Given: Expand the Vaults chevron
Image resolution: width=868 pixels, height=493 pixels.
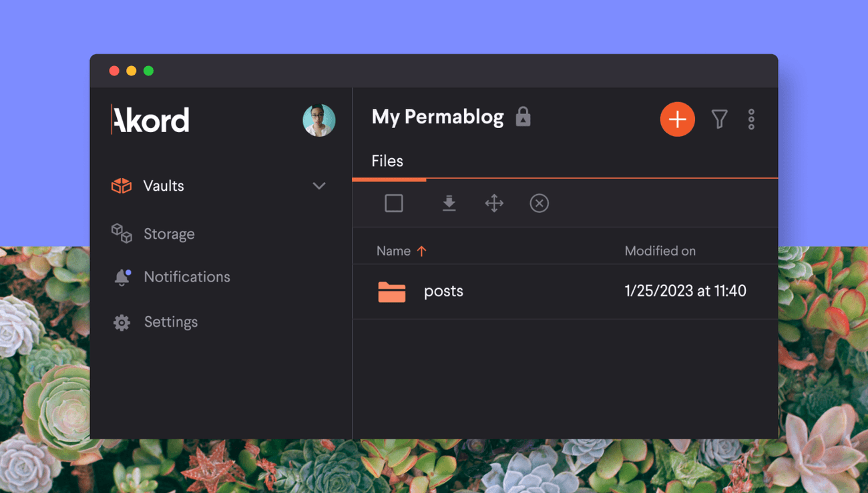Looking at the screenshot, I should click(x=319, y=186).
